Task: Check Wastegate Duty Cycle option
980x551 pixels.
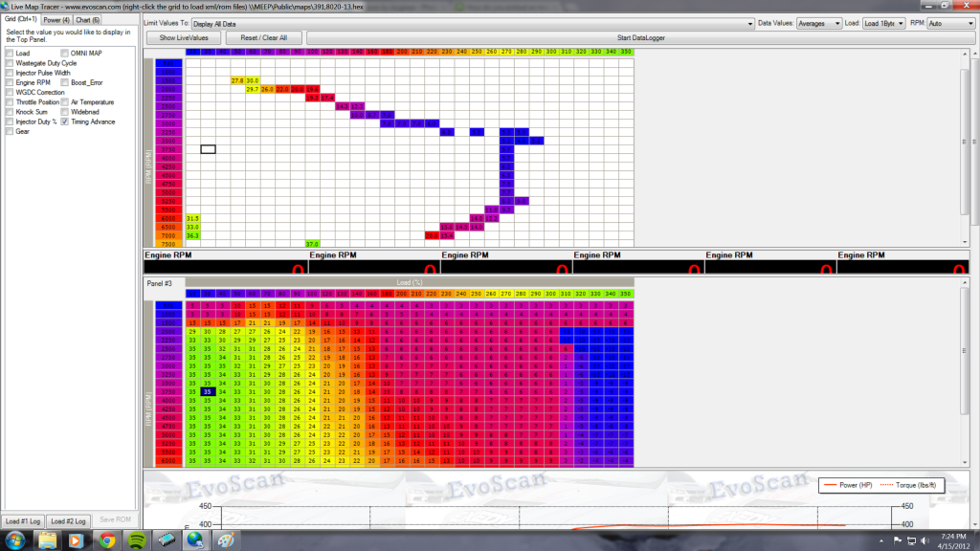Action: pyautogui.click(x=10, y=63)
